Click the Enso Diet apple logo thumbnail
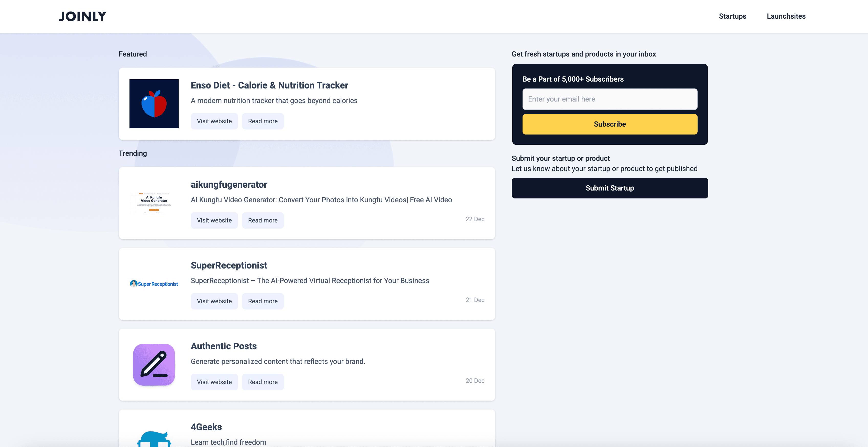This screenshot has height=447, width=868. pos(154,104)
